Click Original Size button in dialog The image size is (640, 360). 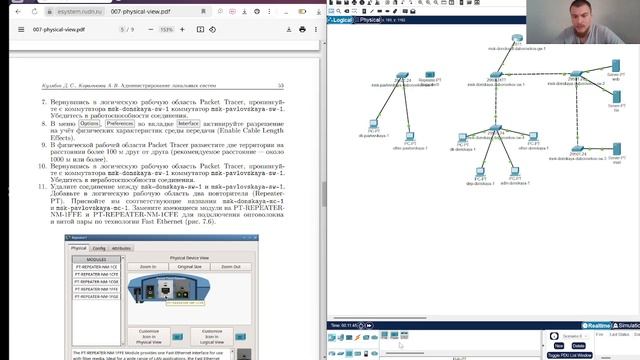(189, 267)
